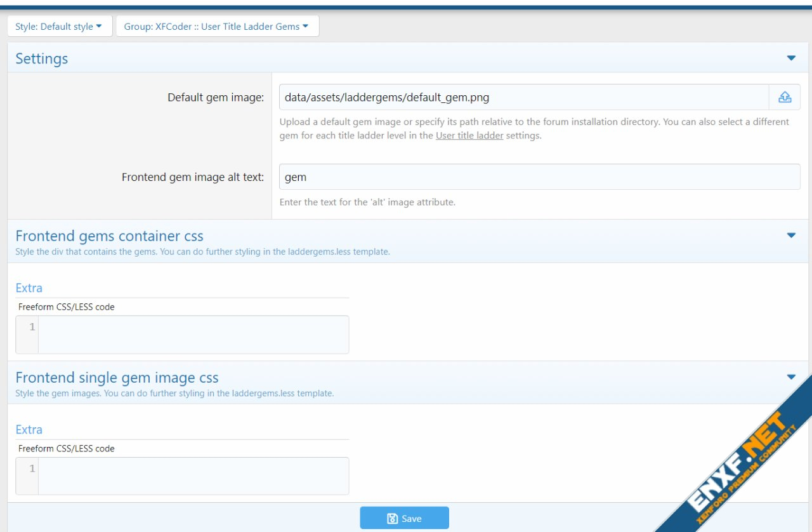Collapse Frontend single gem image css with its arrow
The height and width of the screenshot is (532, 812).
[x=790, y=377]
